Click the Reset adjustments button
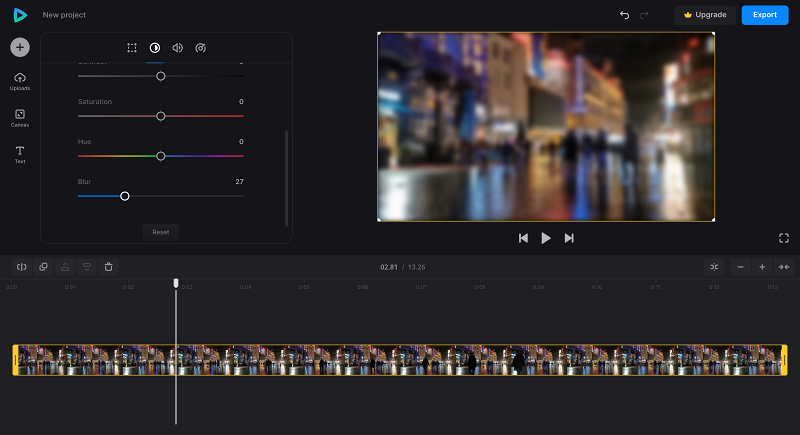The height and width of the screenshot is (435, 800). pos(161,232)
